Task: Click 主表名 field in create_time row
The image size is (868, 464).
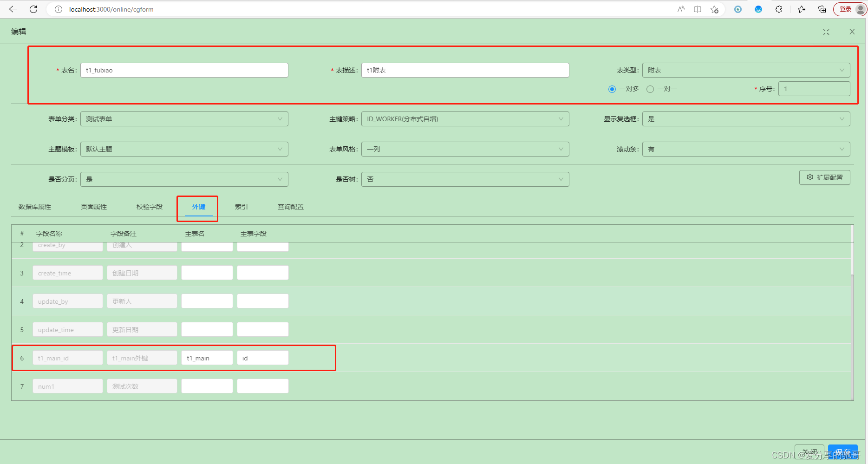Action: pos(207,273)
